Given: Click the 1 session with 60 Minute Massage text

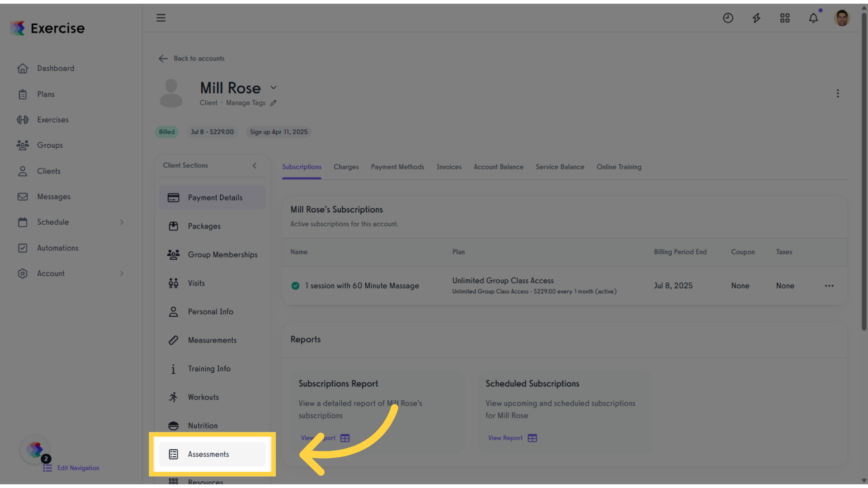Looking at the screenshot, I should coord(362,286).
